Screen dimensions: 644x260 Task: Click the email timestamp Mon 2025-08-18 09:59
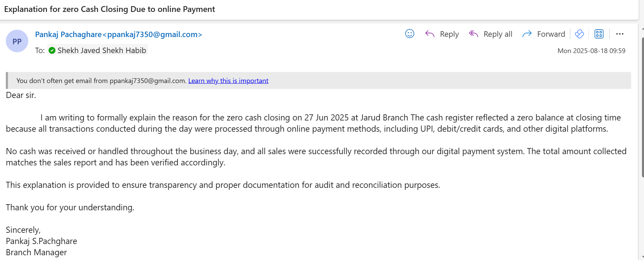591,51
